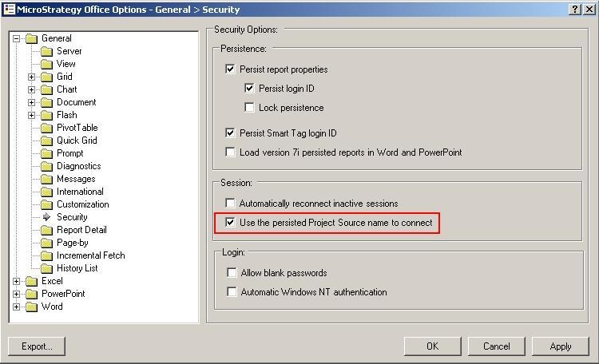Collapse the General tree node
599x364 pixels.
point(17,38)
